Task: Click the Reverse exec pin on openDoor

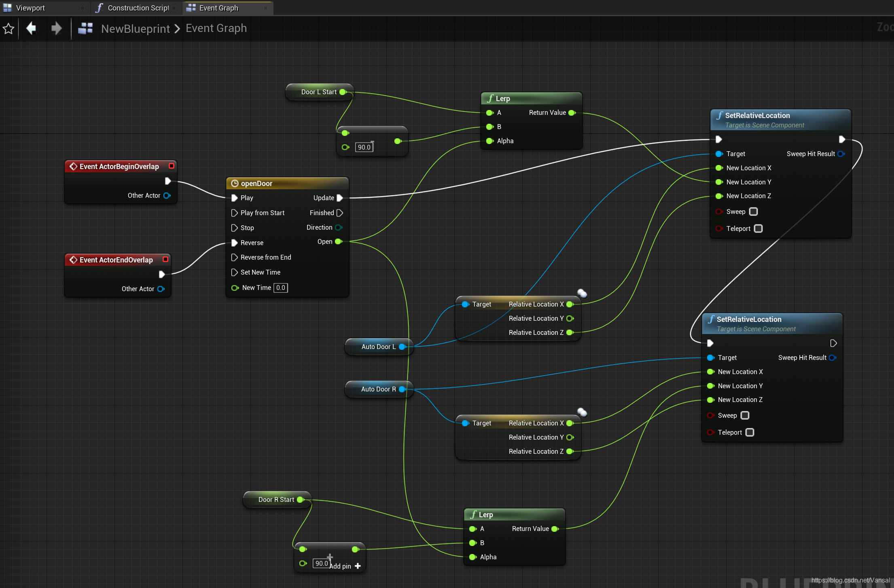Action: [234, 243]
